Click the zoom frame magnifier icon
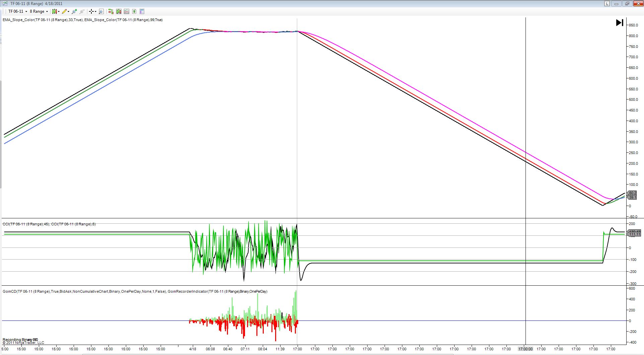The height and width of the screenshot is (355, 644). click(101, 11)
